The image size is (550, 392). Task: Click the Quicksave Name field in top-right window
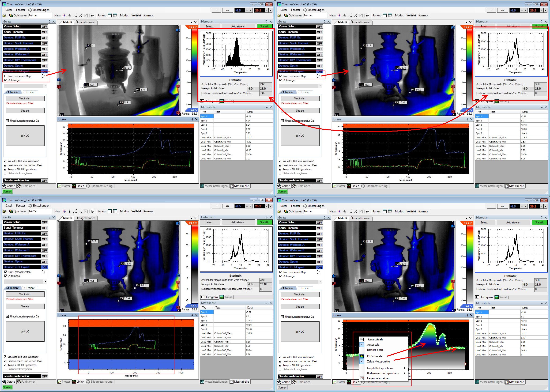click(x=315, y=15)
